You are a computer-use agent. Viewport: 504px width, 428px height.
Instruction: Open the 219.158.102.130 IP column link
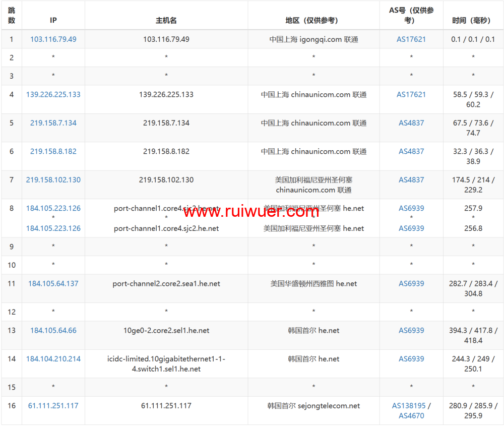[x=53, y=180]
